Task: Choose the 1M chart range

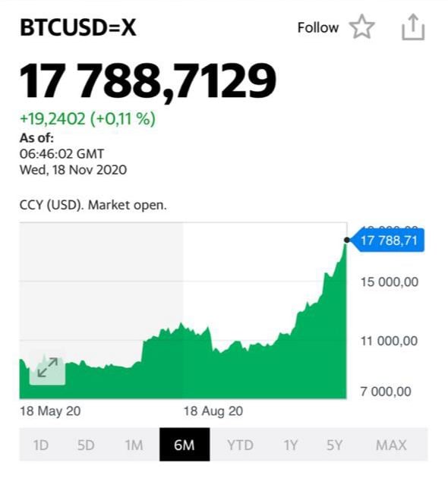Action: pyautogui.click(x=134, y=445)
